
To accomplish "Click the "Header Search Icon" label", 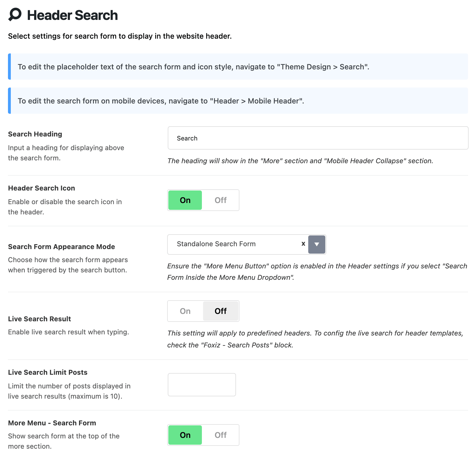I will 42,188.
